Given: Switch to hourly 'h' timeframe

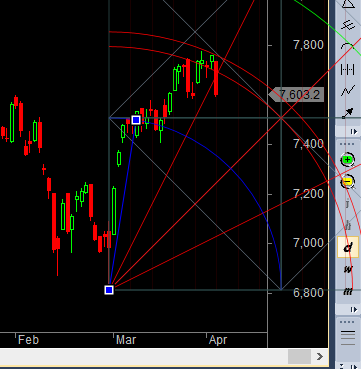Looking at the screenshot, I should tap(348, 225).
